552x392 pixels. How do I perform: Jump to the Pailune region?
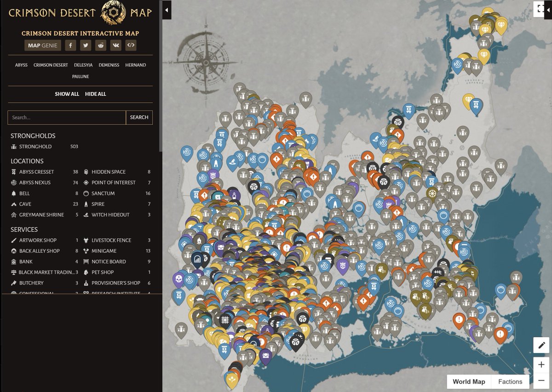80,76
